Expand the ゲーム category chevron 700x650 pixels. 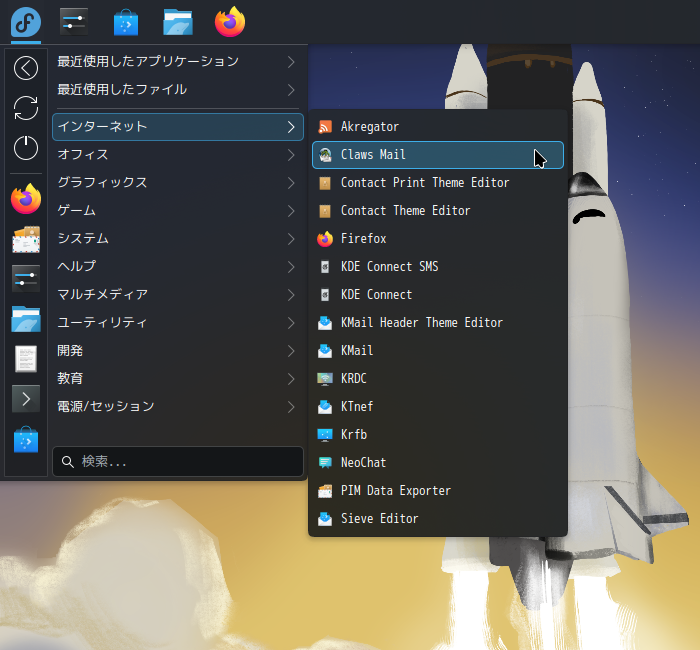tap(291, 211)
